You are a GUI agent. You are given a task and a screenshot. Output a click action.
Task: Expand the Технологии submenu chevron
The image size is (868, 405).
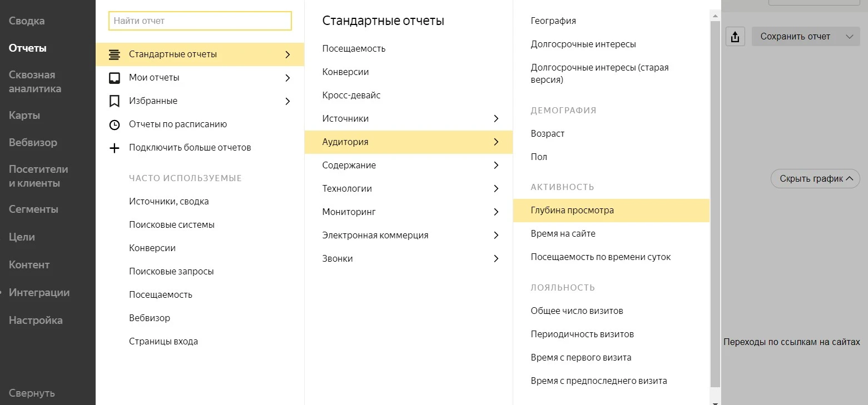(496, 188)
